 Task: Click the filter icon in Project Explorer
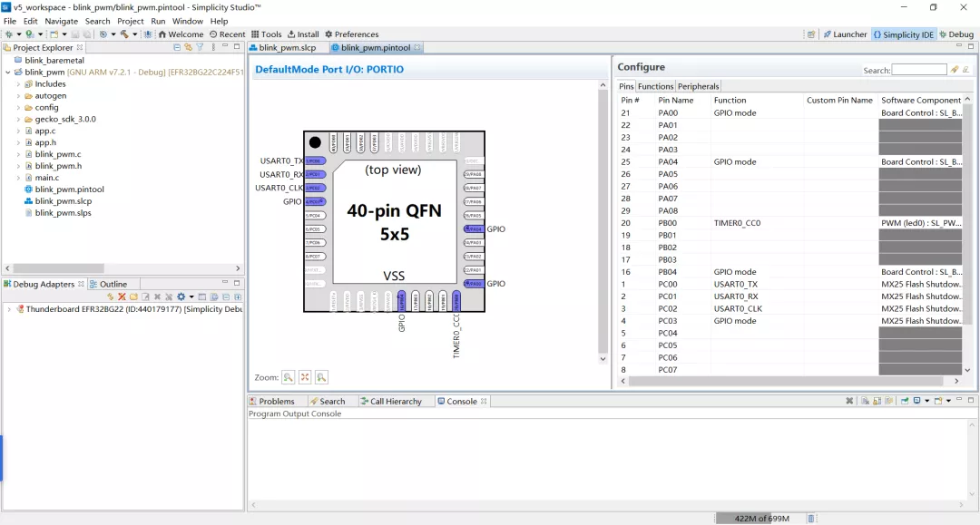(200, 47)
